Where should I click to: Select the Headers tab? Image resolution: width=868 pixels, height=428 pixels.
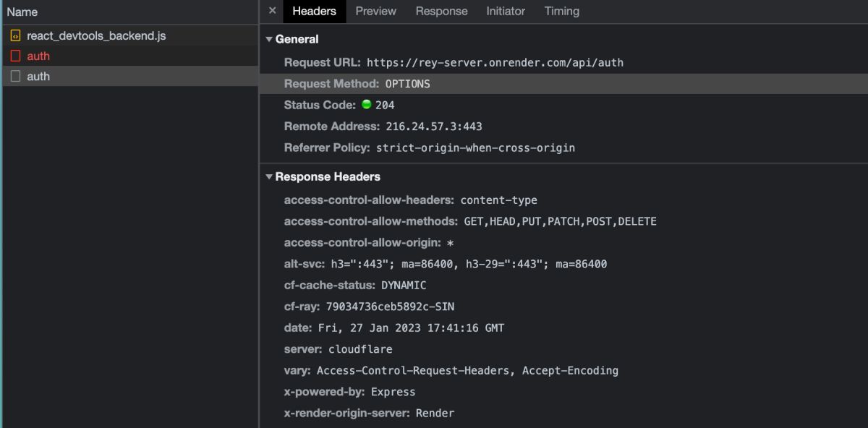314,11
